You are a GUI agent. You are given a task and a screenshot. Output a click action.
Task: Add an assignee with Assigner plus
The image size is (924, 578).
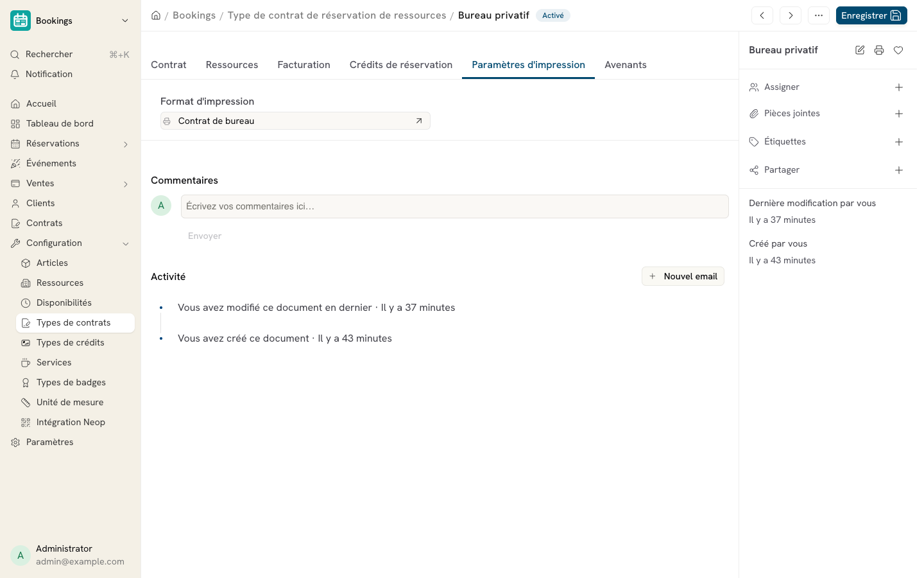coord(899,87)
